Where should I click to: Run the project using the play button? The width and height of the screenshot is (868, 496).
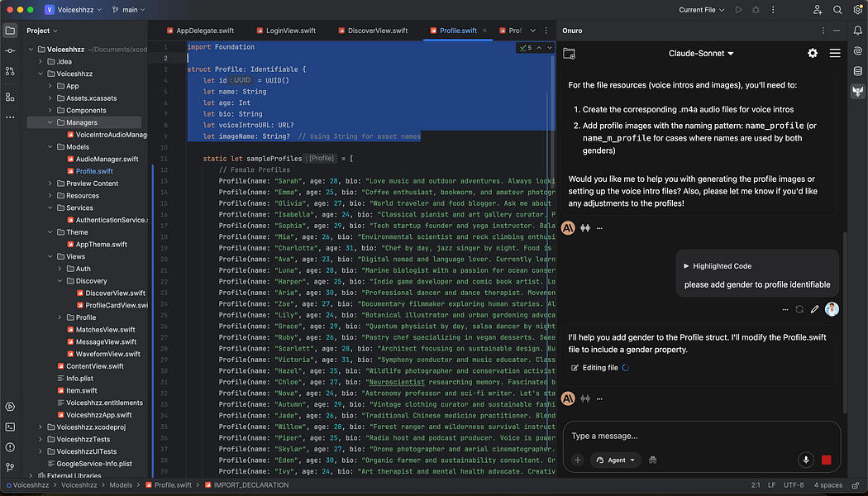[x=738, y=9]
